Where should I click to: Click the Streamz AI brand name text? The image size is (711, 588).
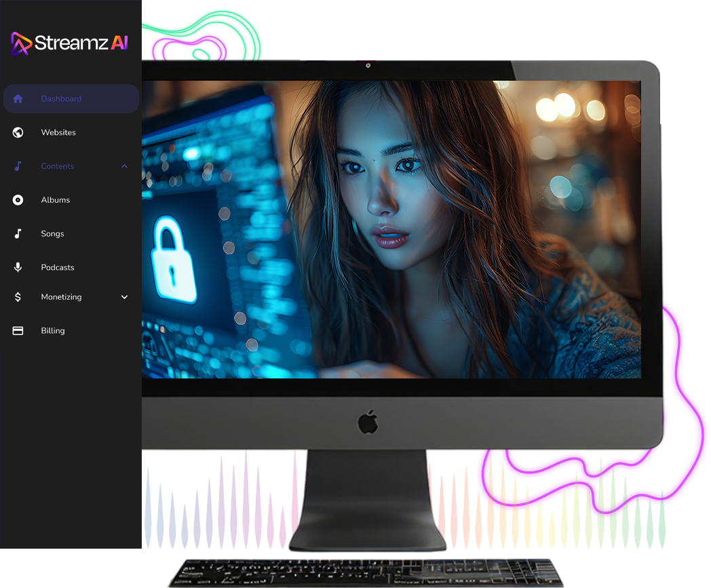tap(80, 43)
